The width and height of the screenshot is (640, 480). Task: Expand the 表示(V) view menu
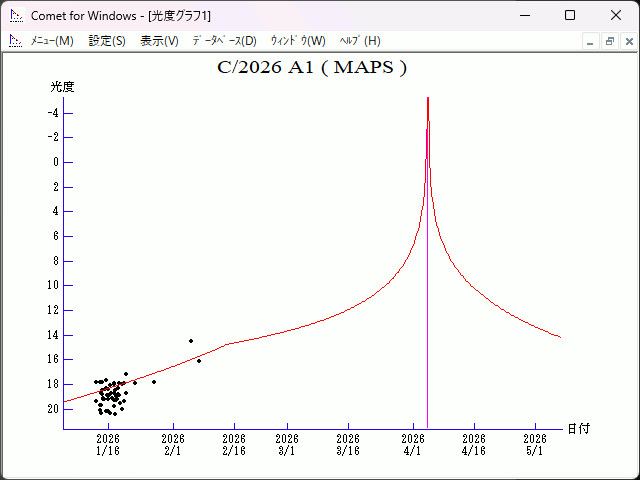[159, 41]
